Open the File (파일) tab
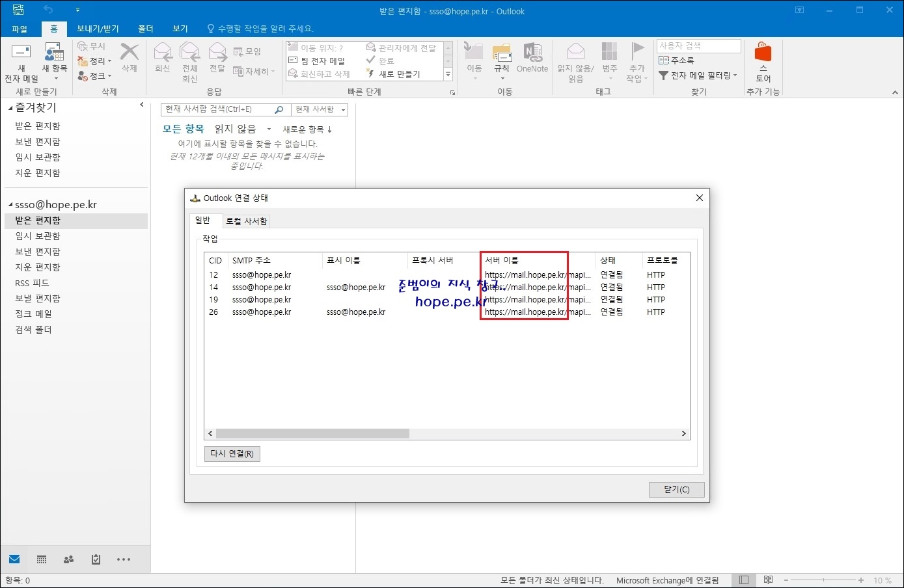 tap(20, 29)
